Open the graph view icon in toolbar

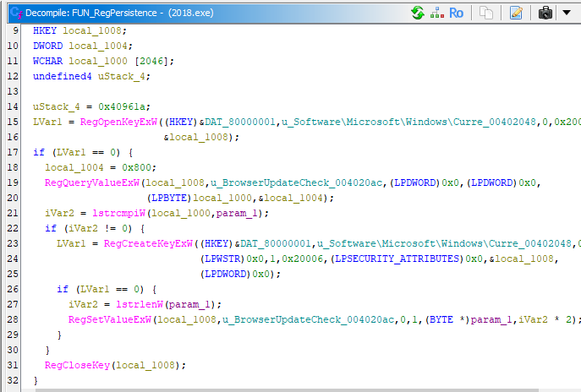click(436, 13)
